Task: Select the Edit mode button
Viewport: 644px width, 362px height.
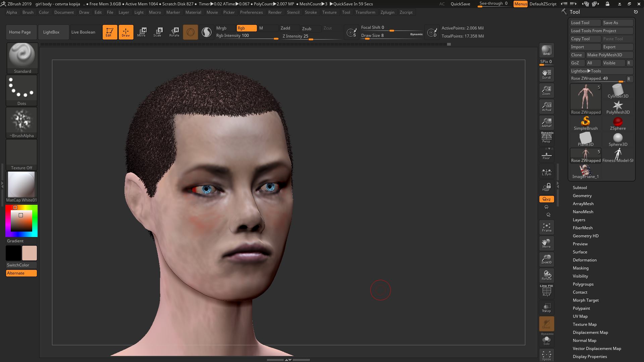Action: point(110,32)
